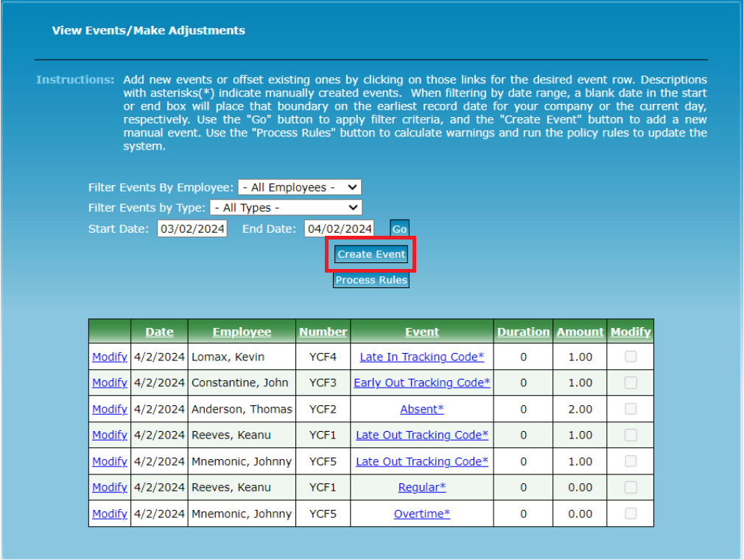744x560 pixels.
Task: Select the 'Constantine, John' employee cell
Action: click(242, 382)
